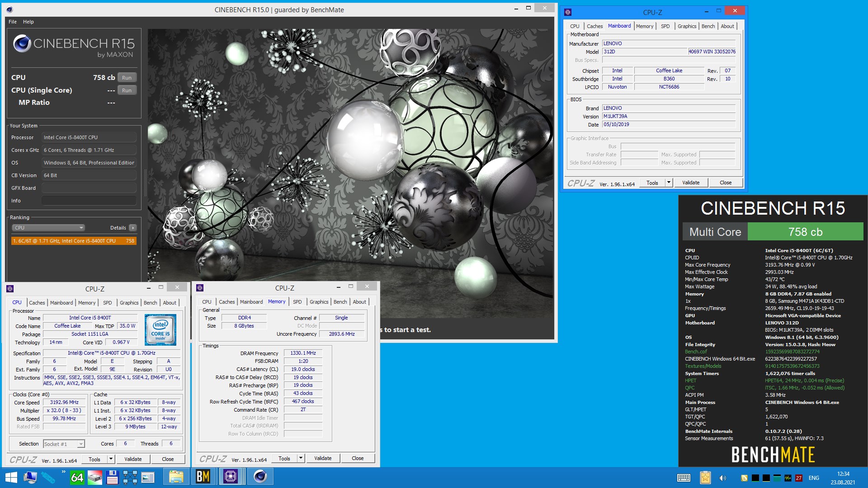Click the green 758 cb score bar
This screenshot has height=488, width=868.
tap(806, 232)
